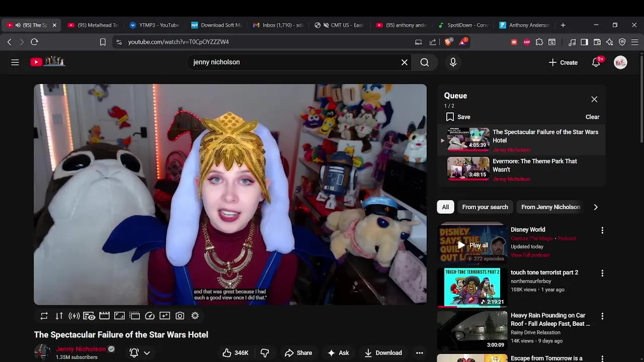The width and height of the screenshot is (644, 362).
Task: Clear the queue
Action: [x=592, y=117]
